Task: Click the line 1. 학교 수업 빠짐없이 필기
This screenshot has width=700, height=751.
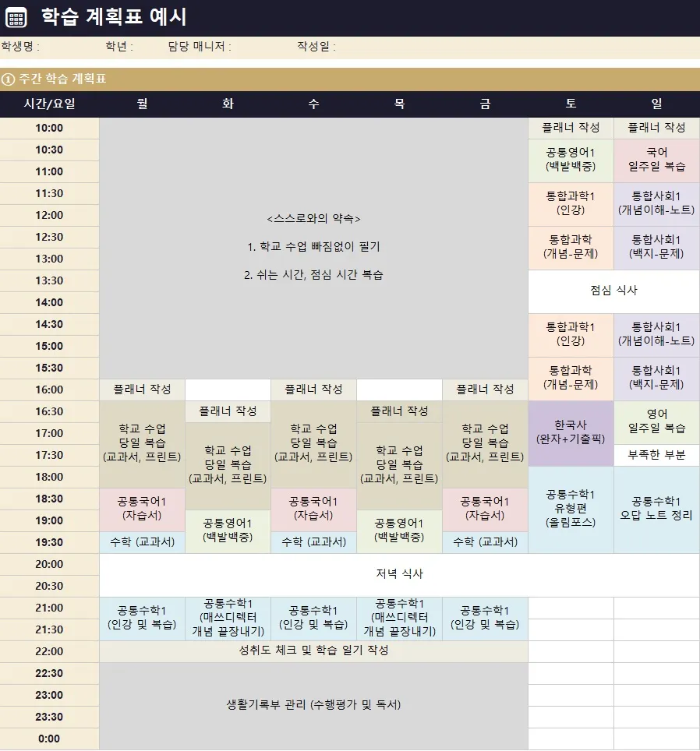Action: [x=314, y=247]
